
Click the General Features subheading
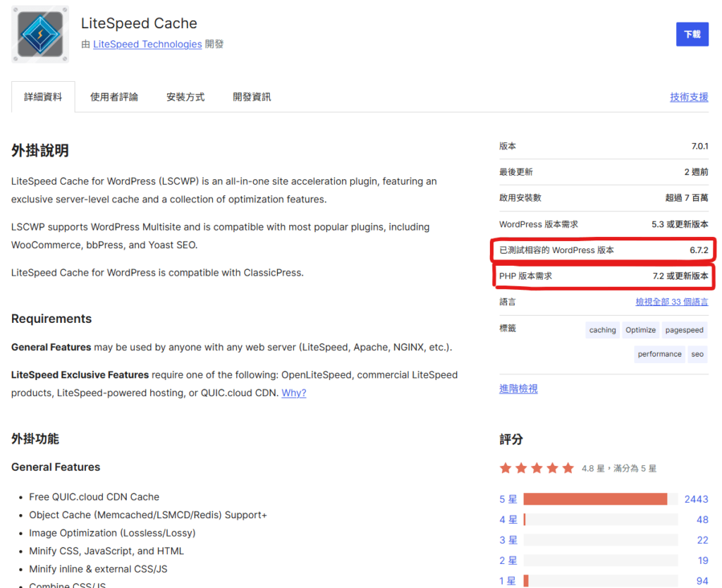56,467
